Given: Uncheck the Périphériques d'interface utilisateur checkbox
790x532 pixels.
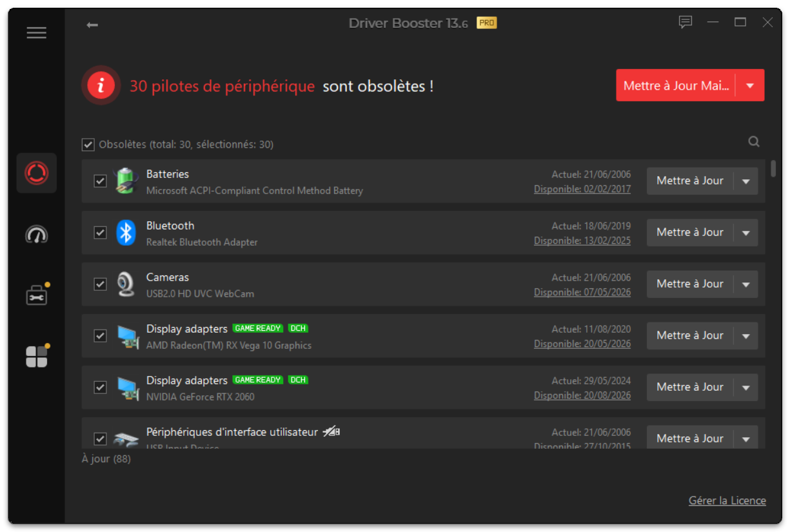Looking at the screenshot, I should pyautogui.click(x=100, y=439).
